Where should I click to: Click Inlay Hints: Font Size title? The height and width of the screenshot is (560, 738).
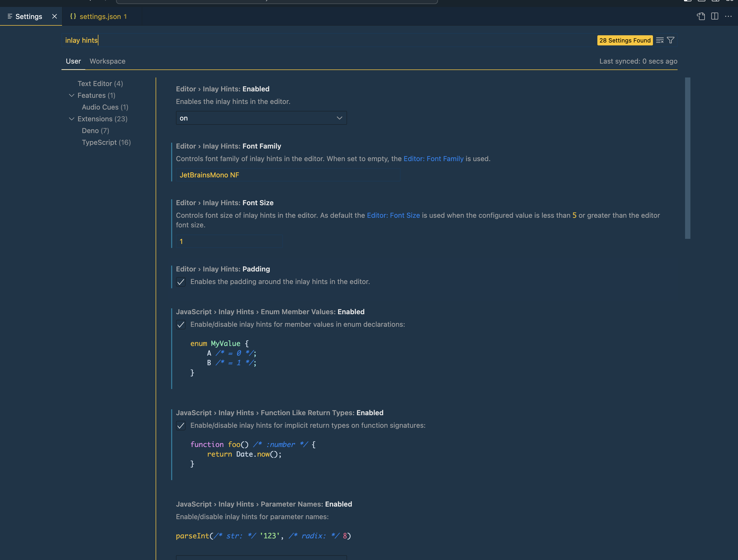225,203
